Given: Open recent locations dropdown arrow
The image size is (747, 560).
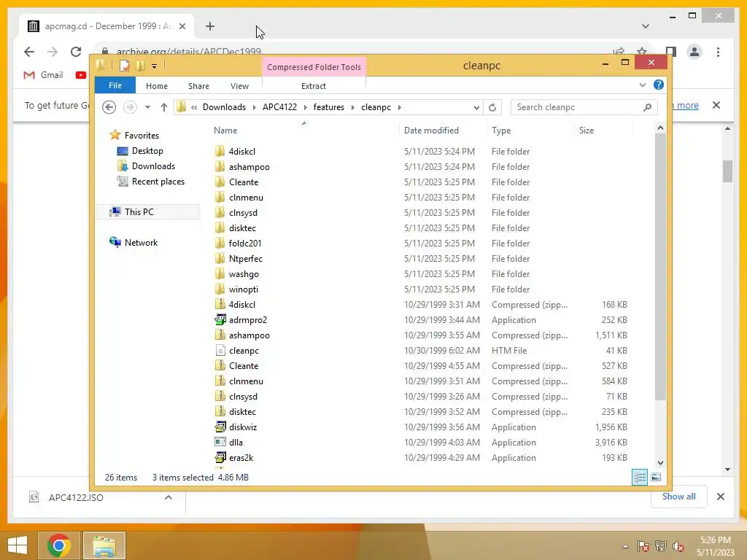Looking at the screenshot, I should (x=147, y=107).
